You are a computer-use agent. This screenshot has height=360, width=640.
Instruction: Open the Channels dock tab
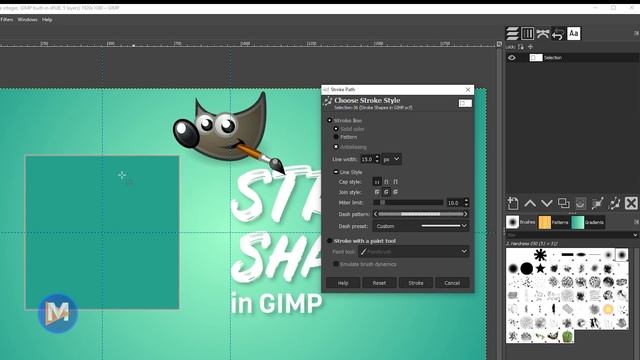[x=527, y=33]
